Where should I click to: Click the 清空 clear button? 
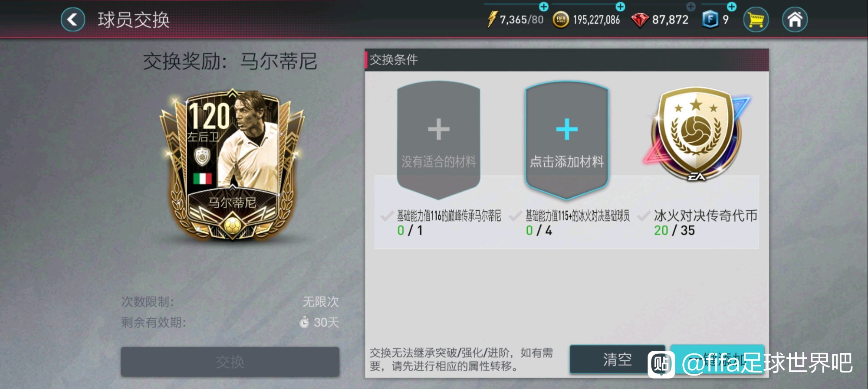tap(617, 359)
